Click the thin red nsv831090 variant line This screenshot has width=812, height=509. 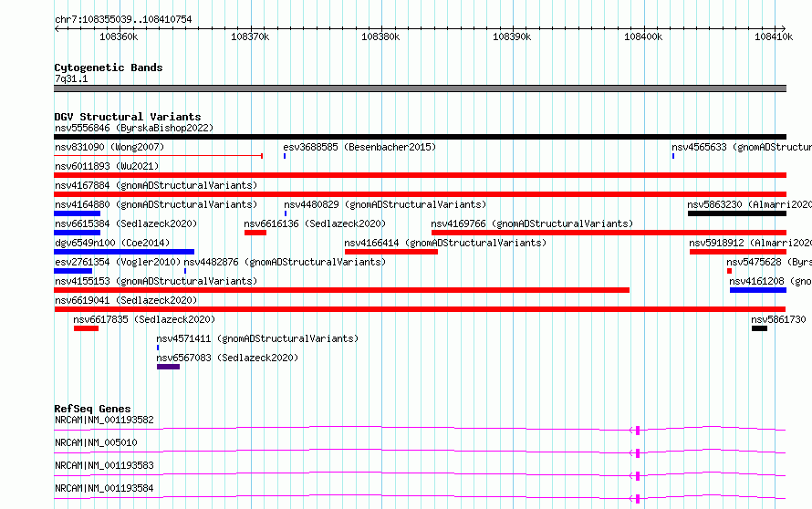point(159,156)
